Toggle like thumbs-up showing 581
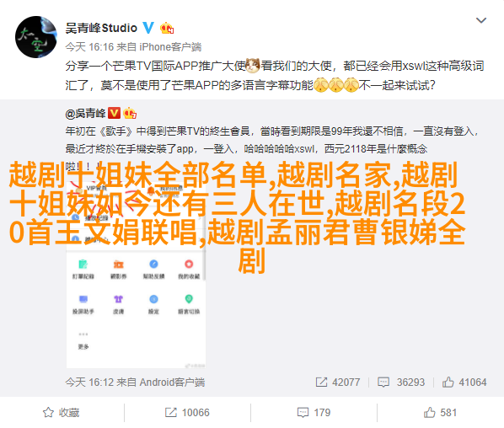This screenshot has width=504, height=428. click(x=440, y=412)
